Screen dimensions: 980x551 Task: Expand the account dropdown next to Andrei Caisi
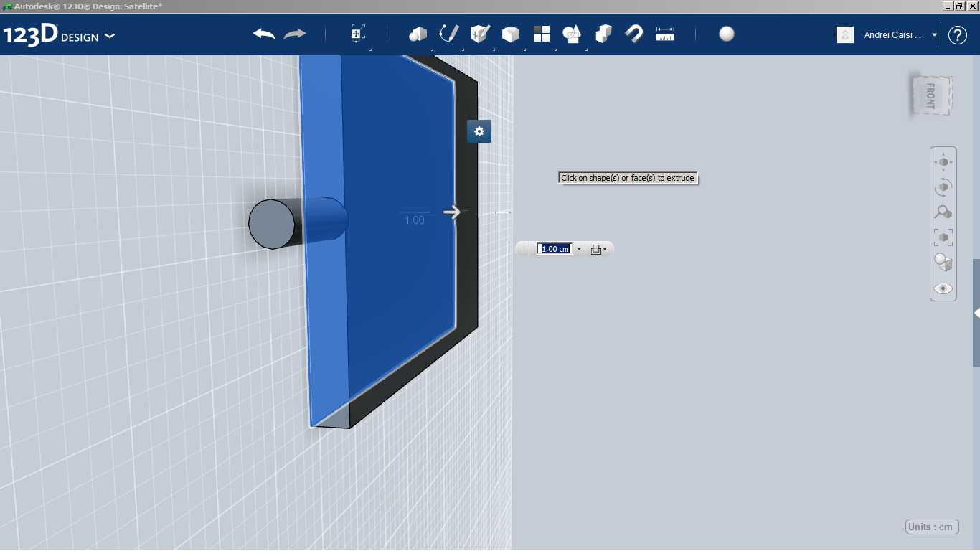[x=934, y=35]
